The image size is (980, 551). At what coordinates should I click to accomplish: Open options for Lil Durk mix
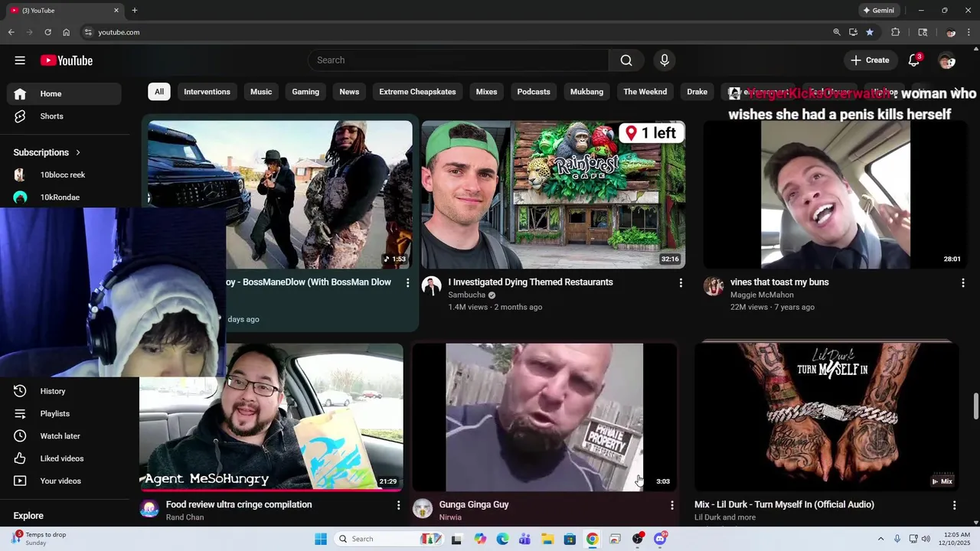click(x=954, y=505)
